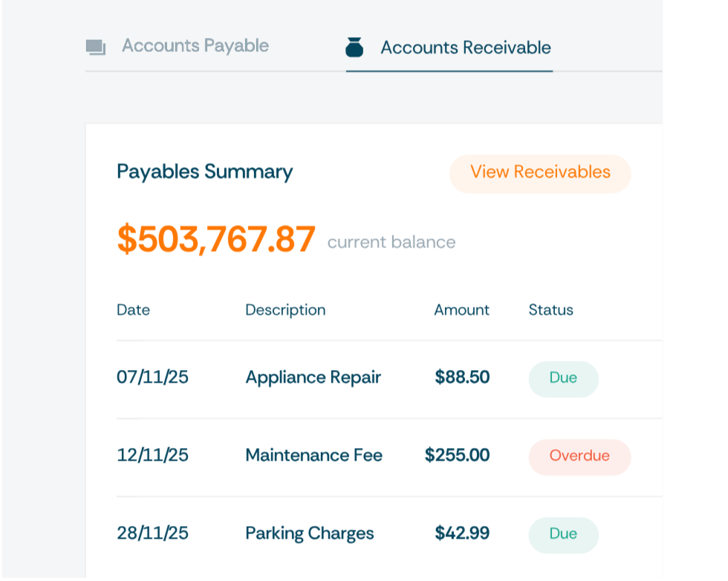Select the Accounts Receivable tab
This screenshot has height=581, width=728.
(465, 48)
